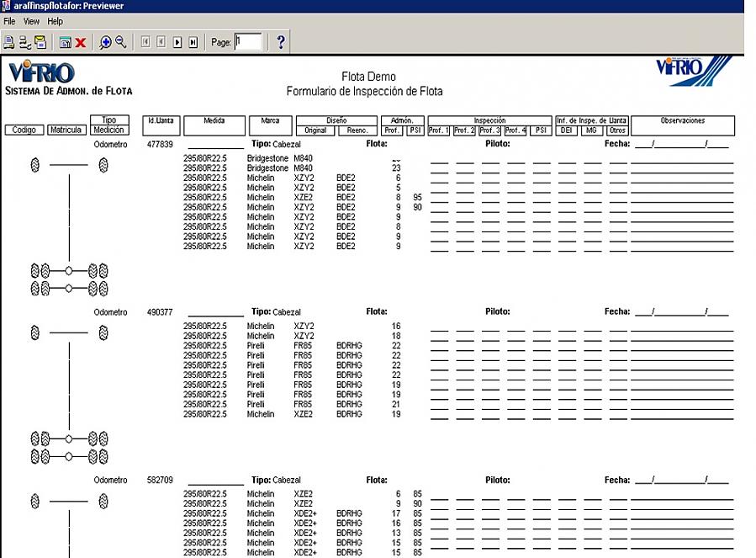Click the 'Inf. de Inspe. de Llanta' header
Image resolution: width=756 pixels, height=558 pixels.
click(591, 120)
